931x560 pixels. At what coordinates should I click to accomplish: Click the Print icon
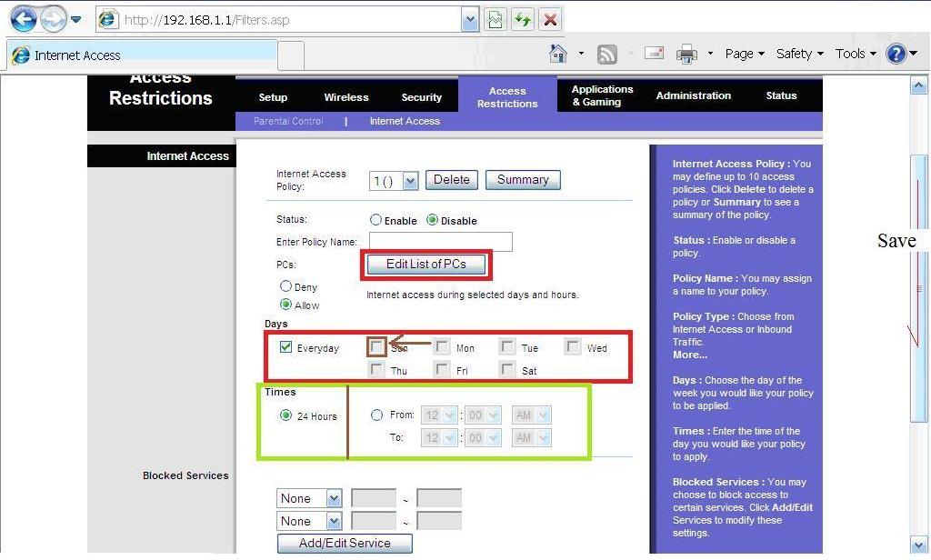(x=686, y=54)
